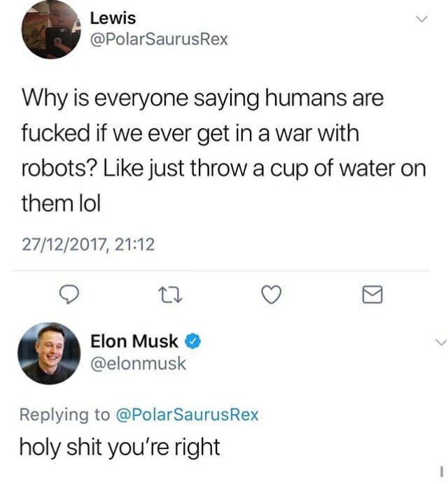This screenshot has width=448, height=484.
Task: Click the divider line below the tweet timestamp
Action: click(x=224, y=271)
